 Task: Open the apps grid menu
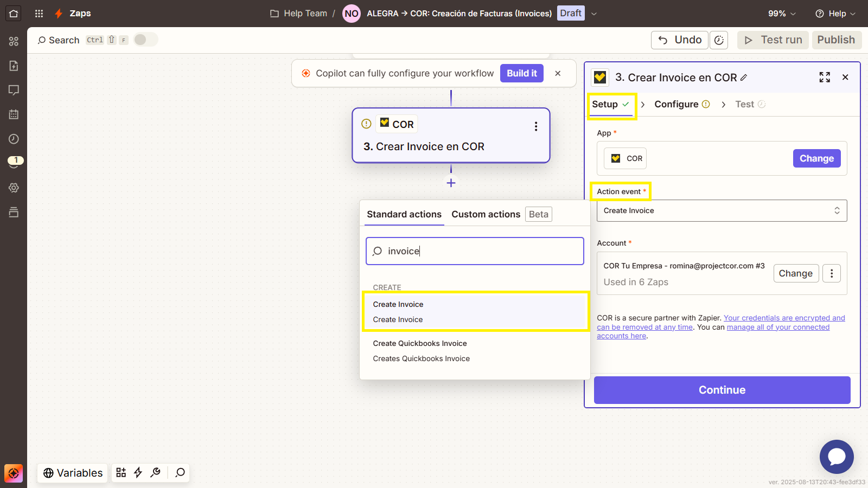(x=39, y=14)
